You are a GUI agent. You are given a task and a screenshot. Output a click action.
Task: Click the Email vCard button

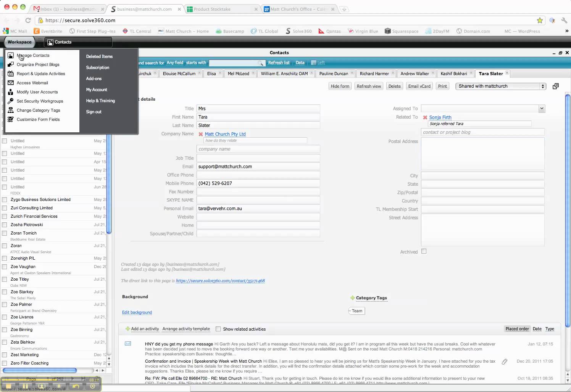(x=419, y=86)
